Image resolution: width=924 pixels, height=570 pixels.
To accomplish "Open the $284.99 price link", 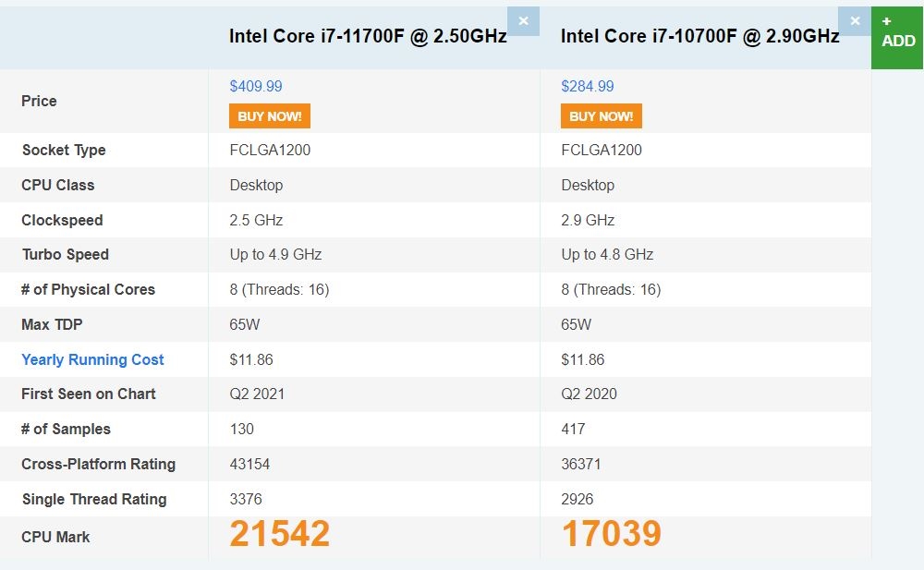I will pyautogui.click(x=588, y=86).
